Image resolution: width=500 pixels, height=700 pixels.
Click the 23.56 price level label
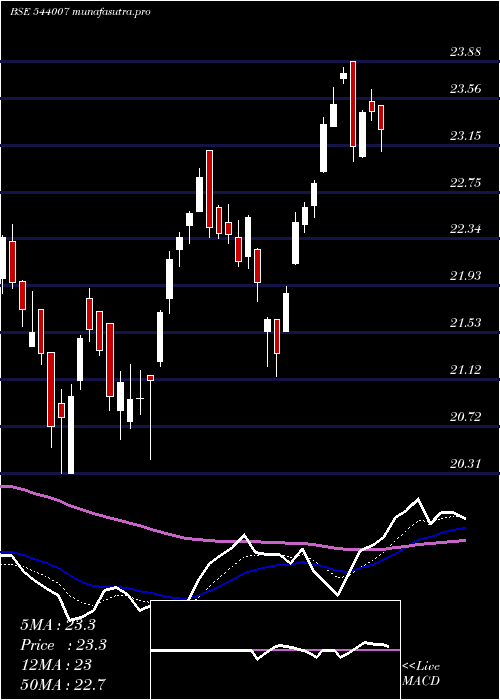(x=466, y=89)
